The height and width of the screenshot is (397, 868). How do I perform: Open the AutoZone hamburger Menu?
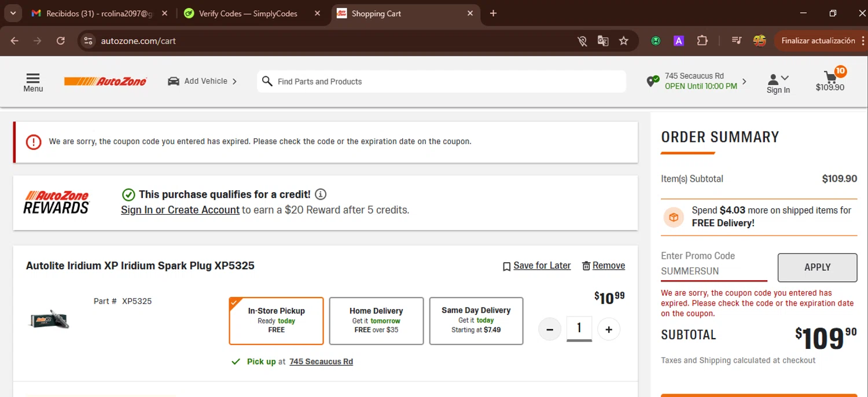(x=33, y=82)
